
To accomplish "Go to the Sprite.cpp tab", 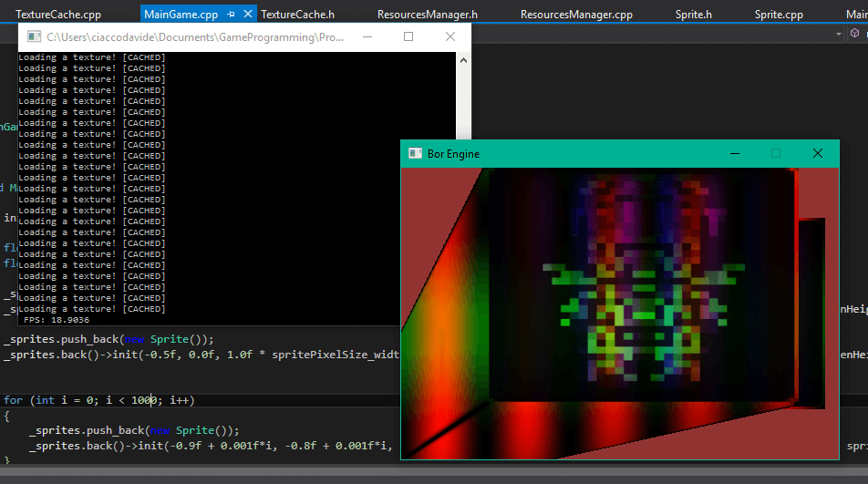I will (x=779, y=15).
